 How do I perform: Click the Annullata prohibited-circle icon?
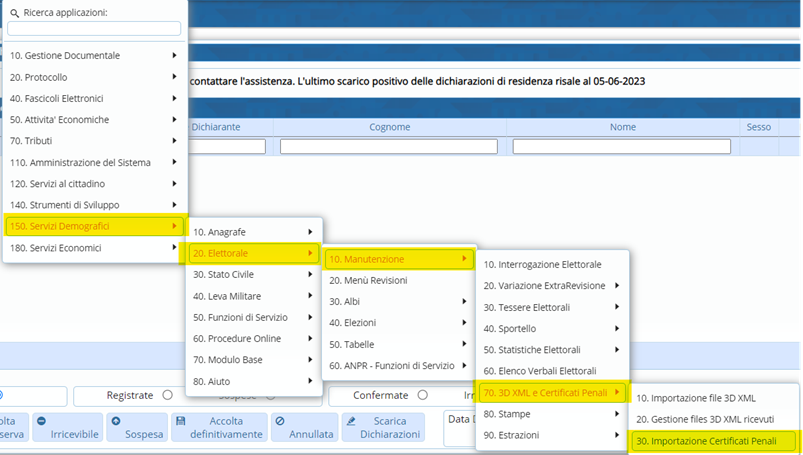tap(279, 422)
